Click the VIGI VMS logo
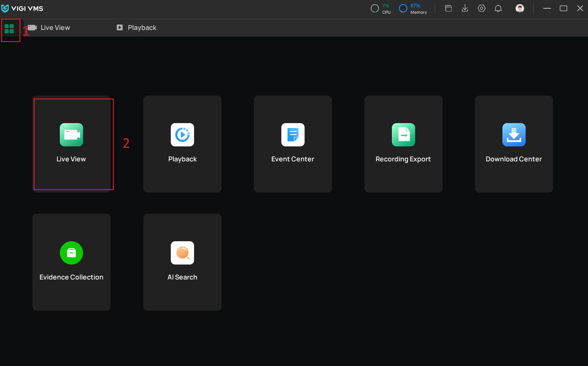This screenshot has height=366, width=588. (x=22, y=8)
